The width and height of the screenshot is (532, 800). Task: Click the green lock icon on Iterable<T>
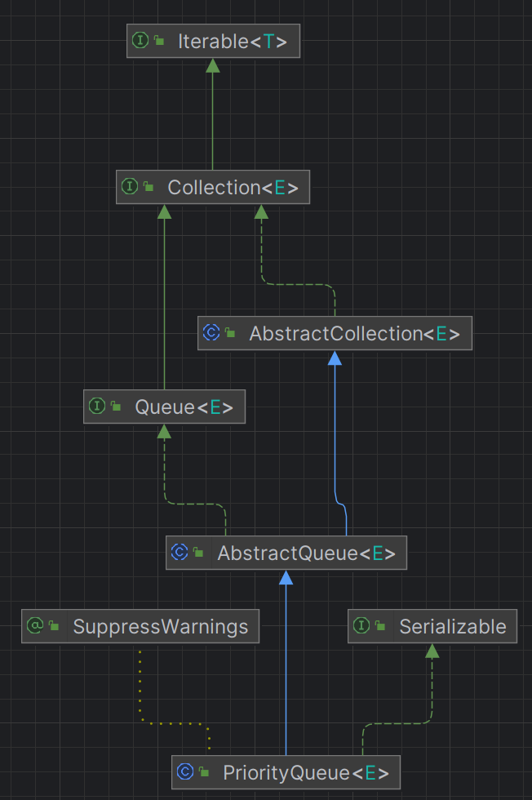click(160, 41)
